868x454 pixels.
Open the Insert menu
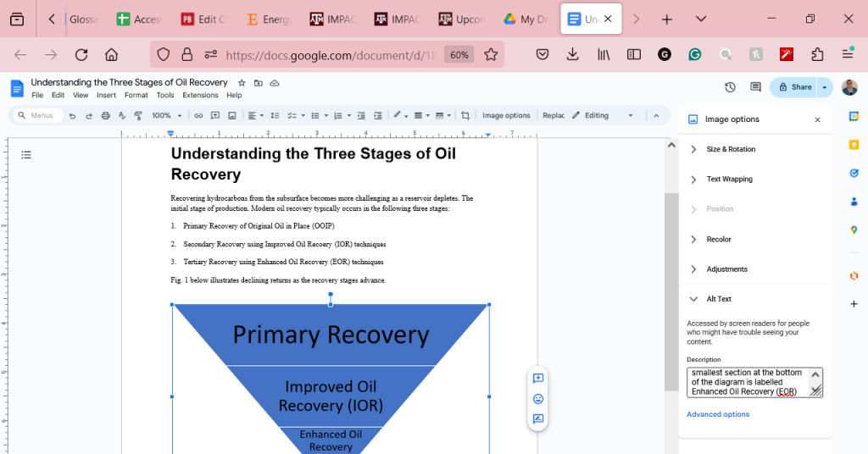106,95
